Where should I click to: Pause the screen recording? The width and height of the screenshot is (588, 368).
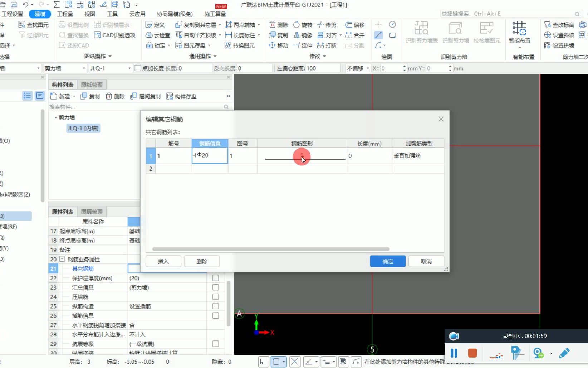click(x=454, y=353)
